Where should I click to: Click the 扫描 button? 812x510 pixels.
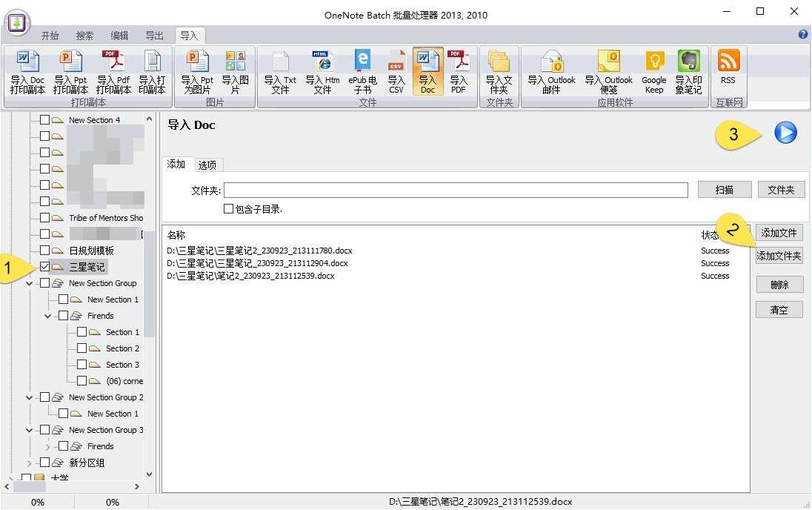pos(725,190)
